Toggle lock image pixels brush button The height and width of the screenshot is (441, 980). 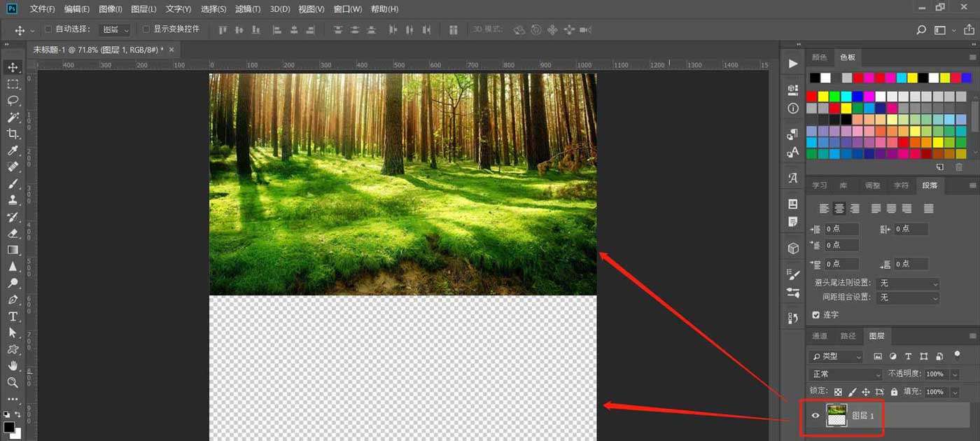[x=852, y=392]
